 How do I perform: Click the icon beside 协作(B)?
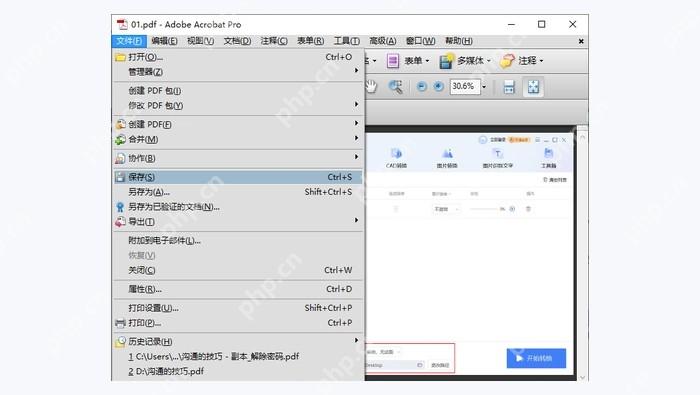[120, 158]
